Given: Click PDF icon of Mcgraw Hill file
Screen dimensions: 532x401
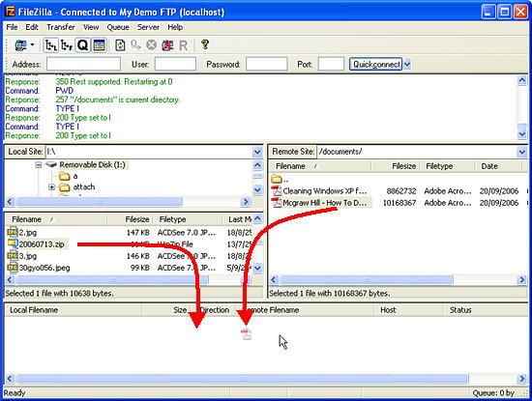Looking at the screenshot, I should tap(277, 202).
